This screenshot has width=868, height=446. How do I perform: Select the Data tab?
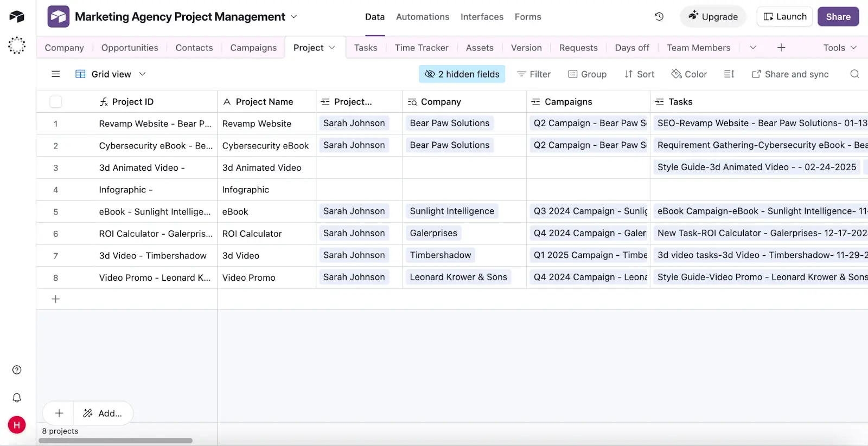375,17
